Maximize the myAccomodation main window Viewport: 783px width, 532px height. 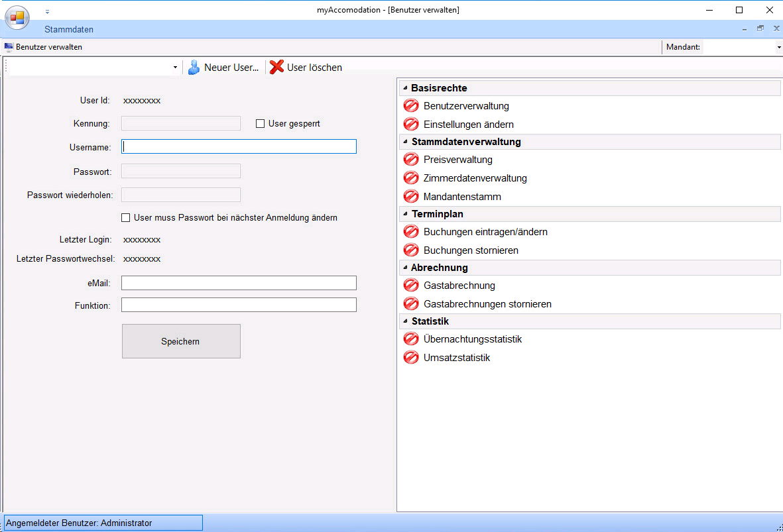739,10
